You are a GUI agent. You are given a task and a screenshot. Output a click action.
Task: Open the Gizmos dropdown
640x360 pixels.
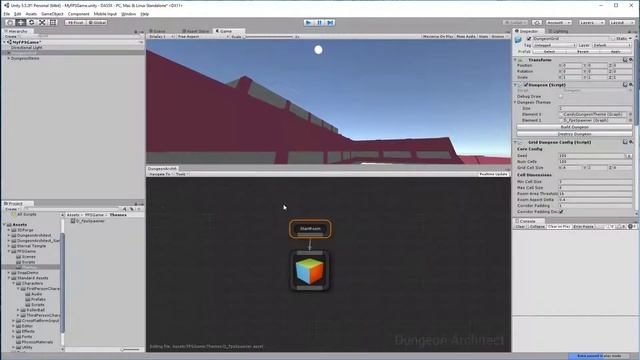click(x=499, y=37)
